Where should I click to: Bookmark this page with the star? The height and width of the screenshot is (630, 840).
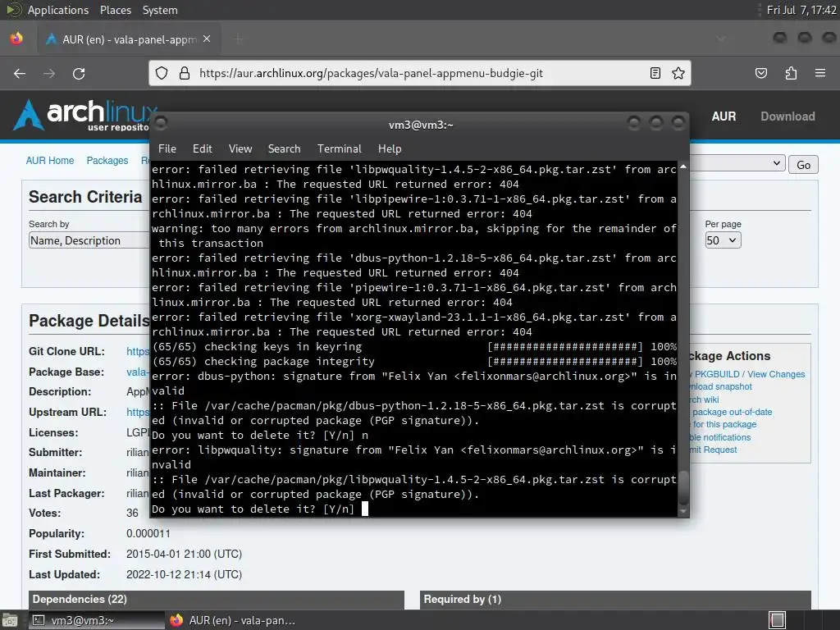[x=678, y=73]
